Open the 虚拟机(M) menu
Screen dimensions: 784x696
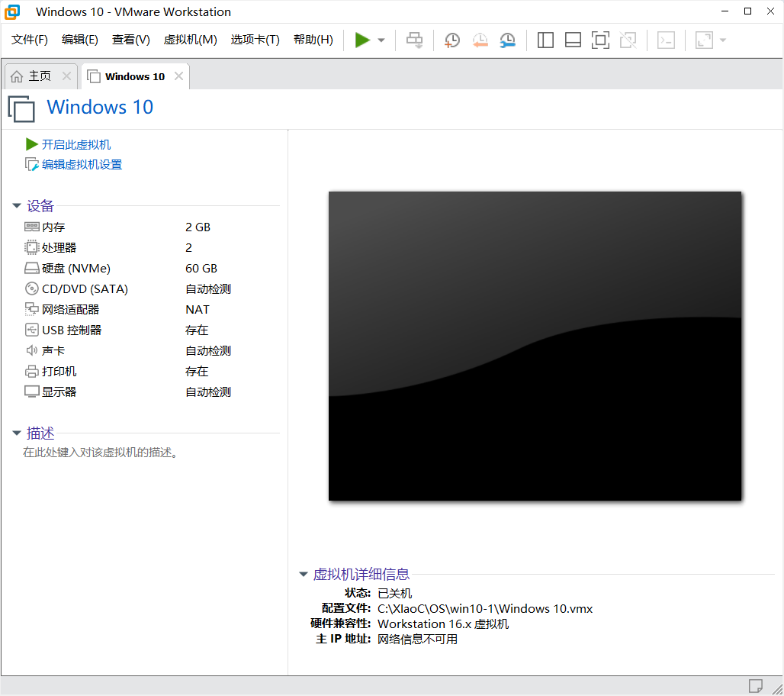click(x=191, y=40)
